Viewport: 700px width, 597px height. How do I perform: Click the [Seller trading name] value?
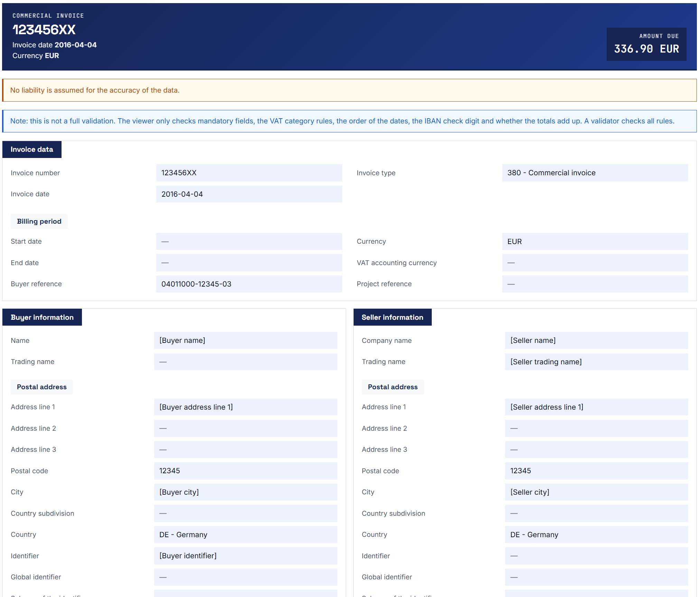click(x=596, y=362)
